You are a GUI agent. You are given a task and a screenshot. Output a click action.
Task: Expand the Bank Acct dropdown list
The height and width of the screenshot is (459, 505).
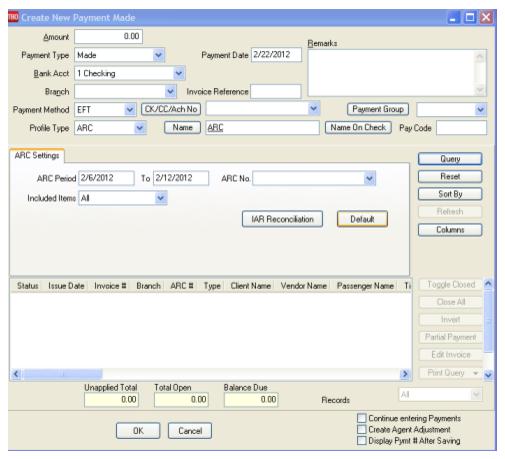tap(179, 73)
